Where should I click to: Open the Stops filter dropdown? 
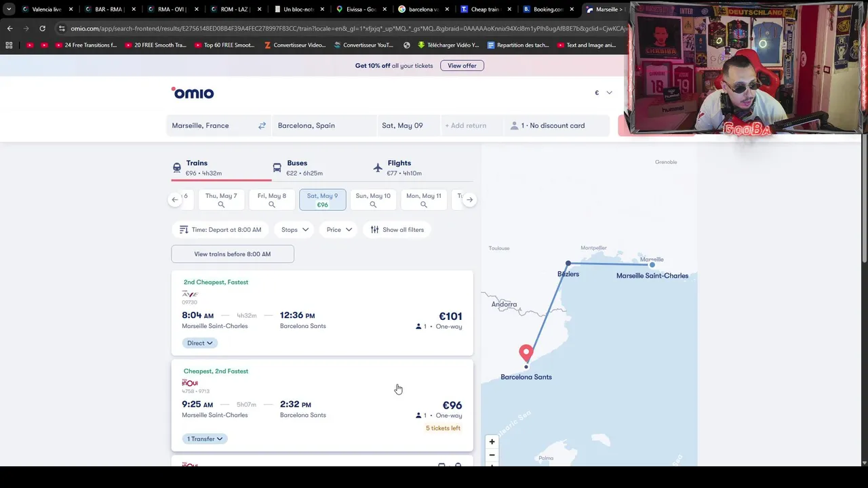coord(295,230)
